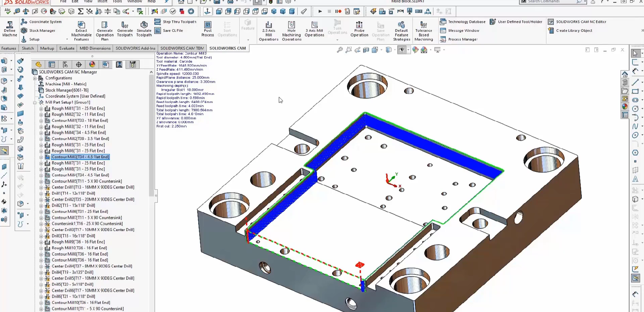The width and height of the screenshot is (644, 312).
Task: Select Rough Mill7[T31 - 25 Flat End]
Action: tap(78, 163)
